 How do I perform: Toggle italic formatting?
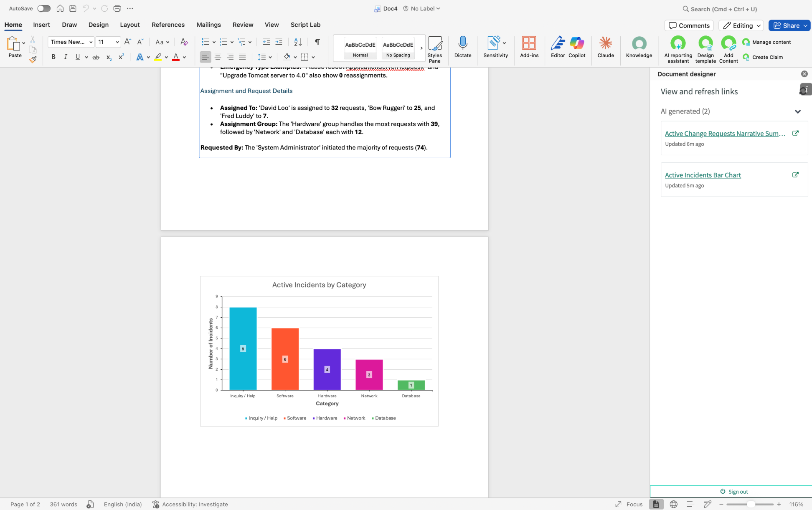click(66, 57)
